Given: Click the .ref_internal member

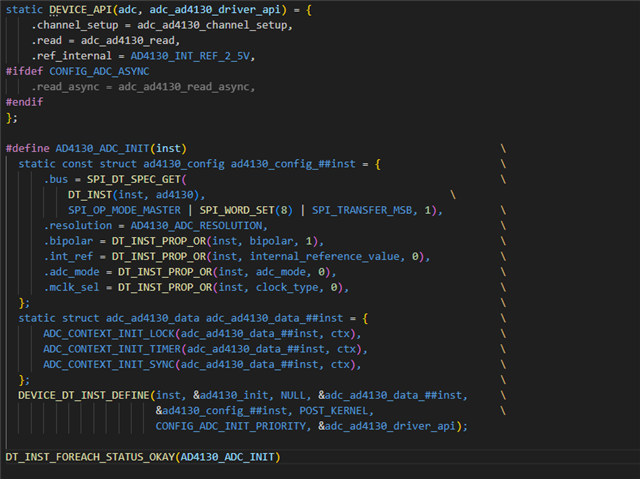Looking at the screenshot, I should tap(71, 56).
